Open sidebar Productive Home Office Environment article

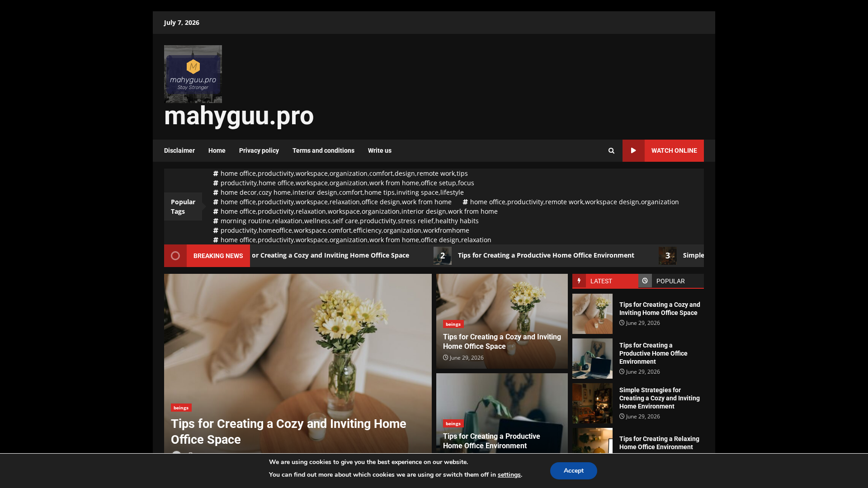(x=653, y=353)
